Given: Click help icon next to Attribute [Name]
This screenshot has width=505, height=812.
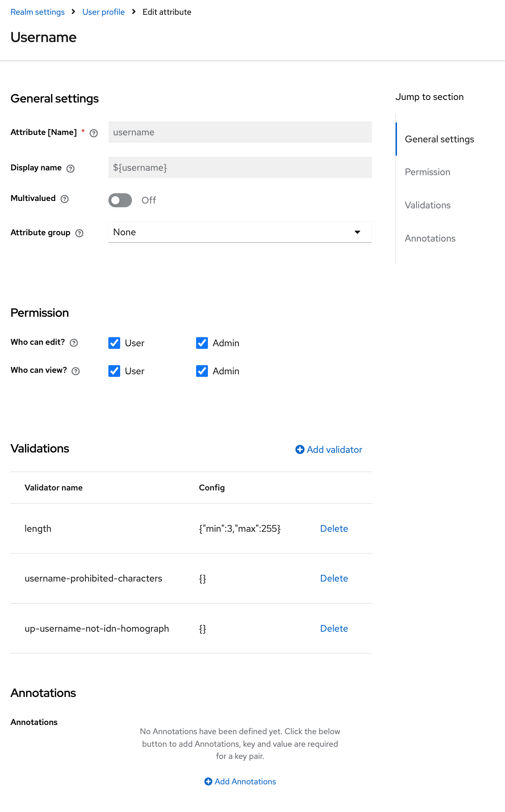Looking at the screenshot, I should click(x=94, y=133).
